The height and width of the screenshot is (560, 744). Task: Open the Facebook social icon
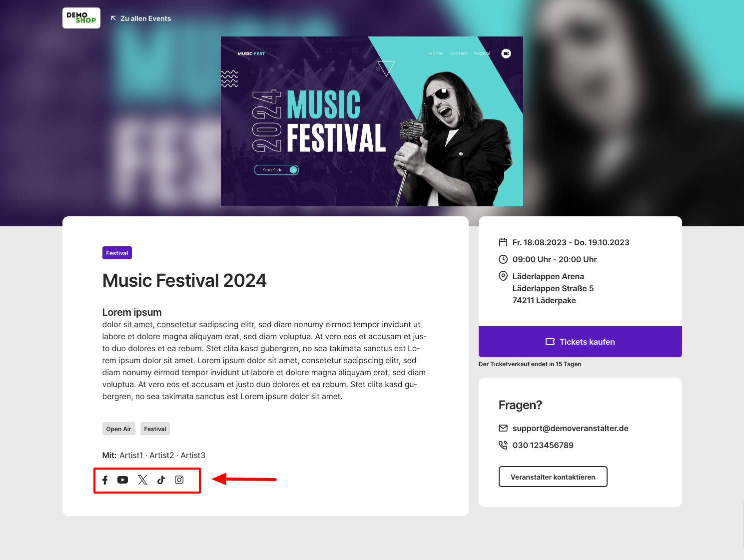(x=105, y=480)
